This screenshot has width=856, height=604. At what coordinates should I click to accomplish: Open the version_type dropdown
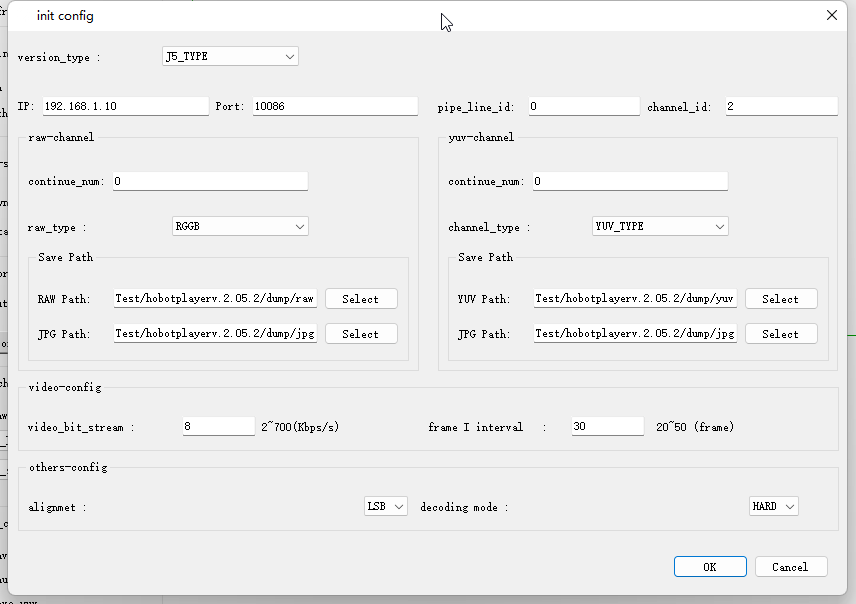(x=230, y=57)
